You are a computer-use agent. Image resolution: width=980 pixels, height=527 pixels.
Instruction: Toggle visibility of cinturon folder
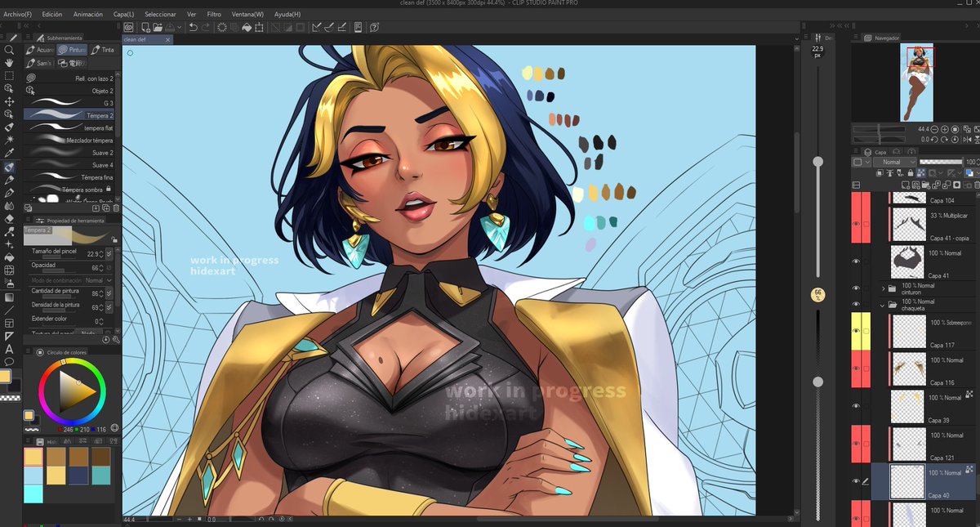(x=856, y=288)
